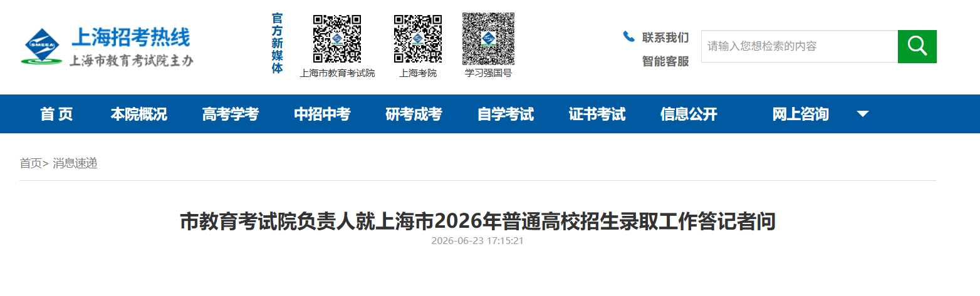This screenshot has height=296, width=980.
Task: Open the 智能客服 link
Action: [665, 61]
